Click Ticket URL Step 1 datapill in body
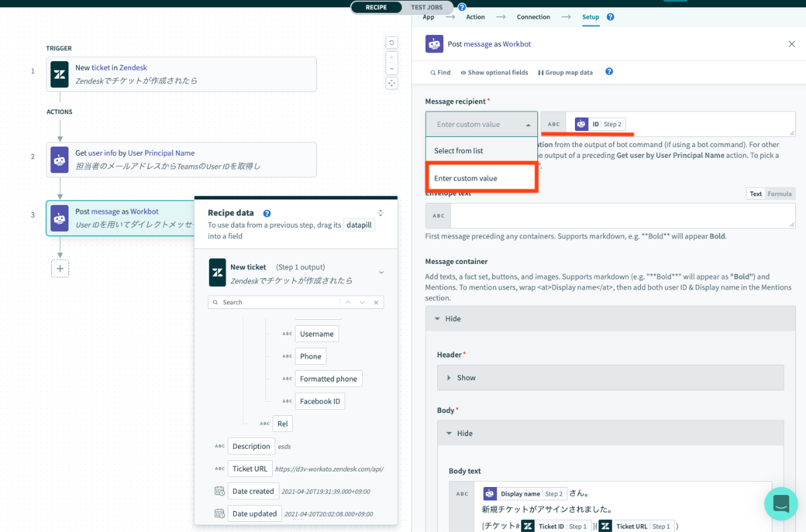Viewport: 806px width, 532px height. 636,526
